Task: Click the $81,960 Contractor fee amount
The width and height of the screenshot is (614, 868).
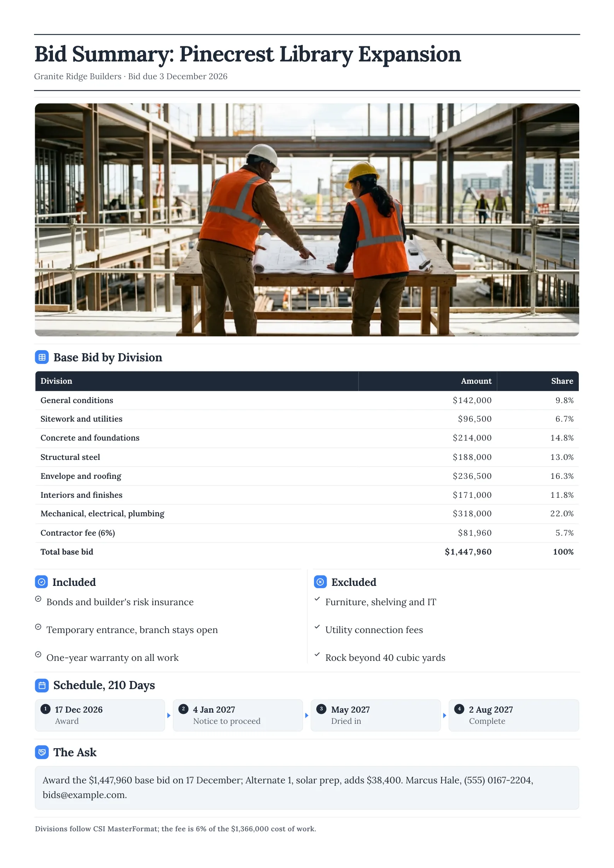Action: [475, 533]
